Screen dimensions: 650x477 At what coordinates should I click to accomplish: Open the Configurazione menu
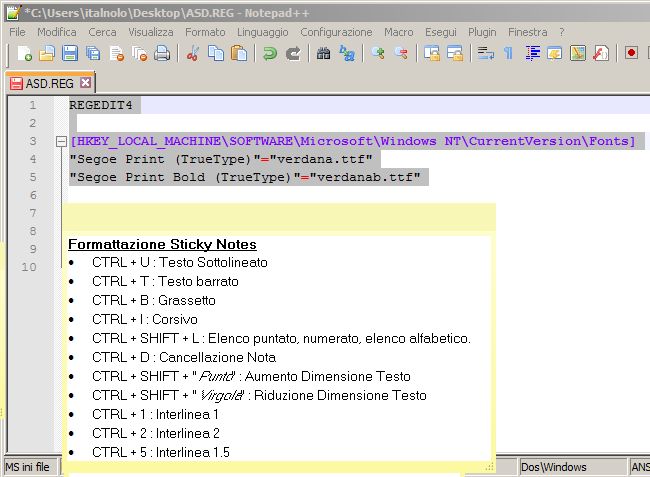(336, 32)
